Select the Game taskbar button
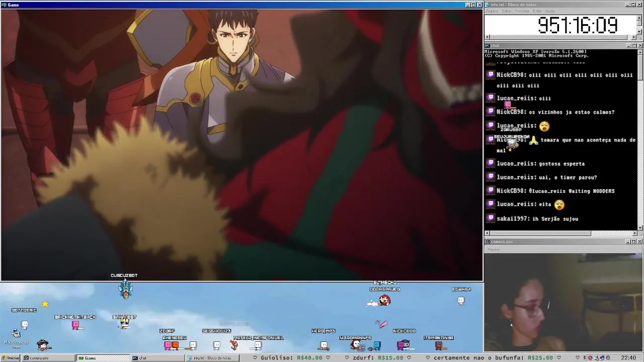The height and width of the screenshot is (362, 644). click(103, 358)
